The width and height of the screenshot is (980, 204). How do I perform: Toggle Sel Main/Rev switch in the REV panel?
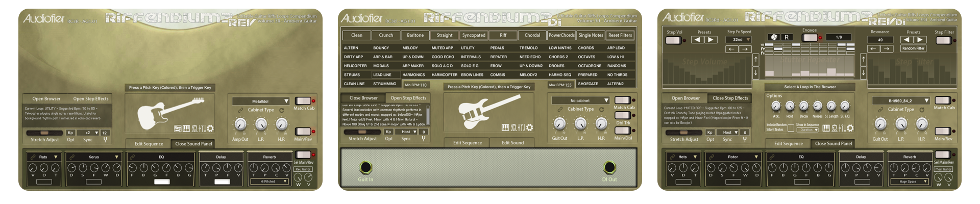pos(303,155)
